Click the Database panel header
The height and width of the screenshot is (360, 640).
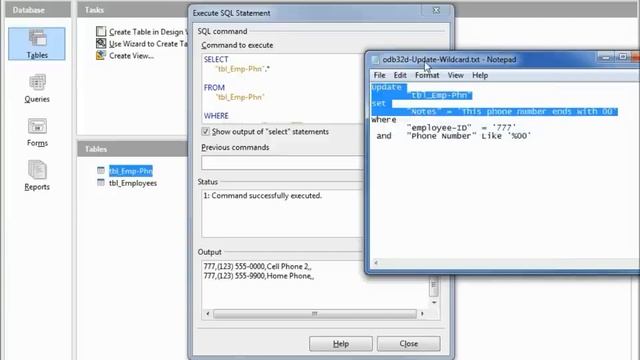click(38, 10)
